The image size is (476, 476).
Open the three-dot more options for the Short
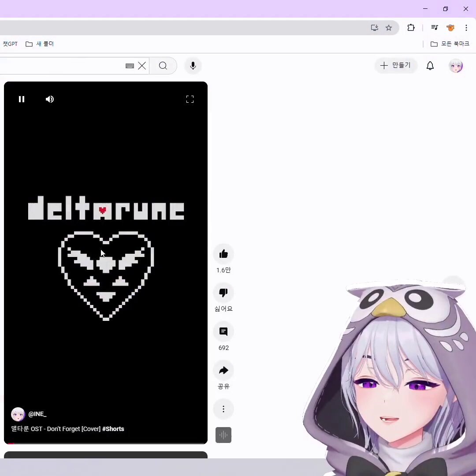pyautogui.click(x=223, y=409)
